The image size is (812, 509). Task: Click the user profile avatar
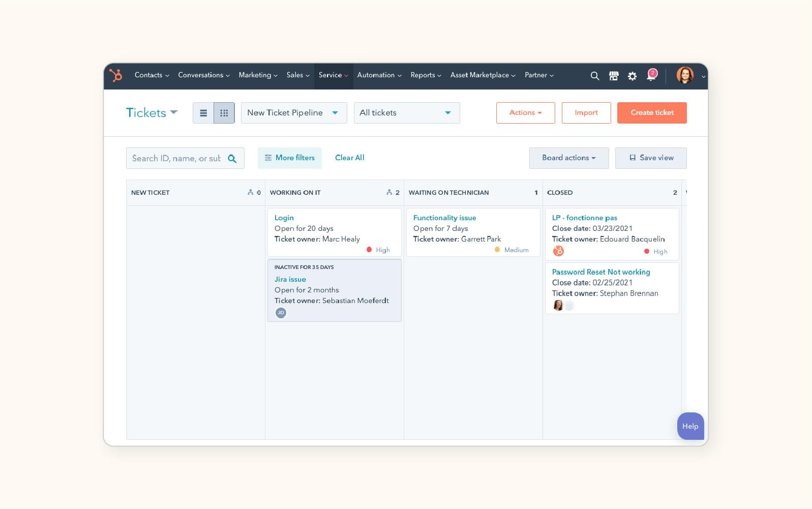click(x=685, y=75)
